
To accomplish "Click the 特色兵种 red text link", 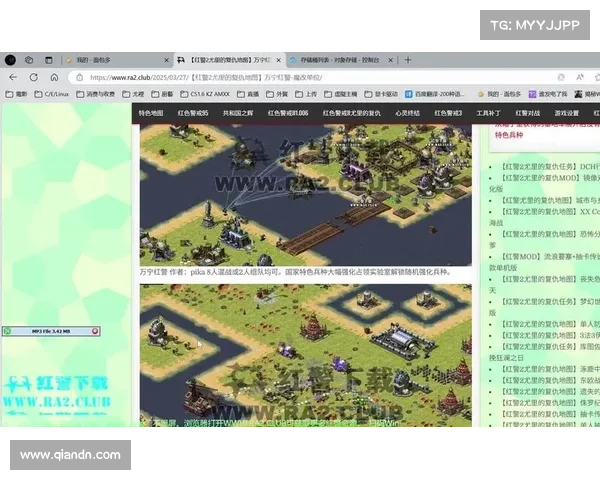I will tap(509, 135).
